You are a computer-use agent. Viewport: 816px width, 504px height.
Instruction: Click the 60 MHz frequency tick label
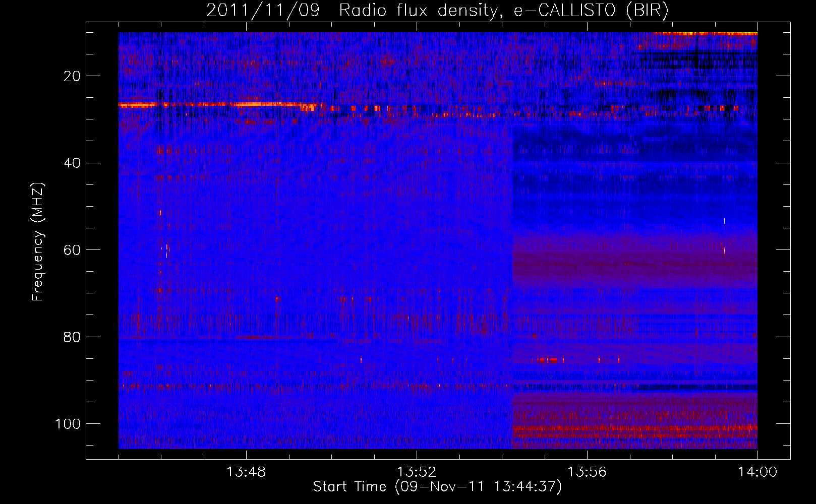(73, 250)
